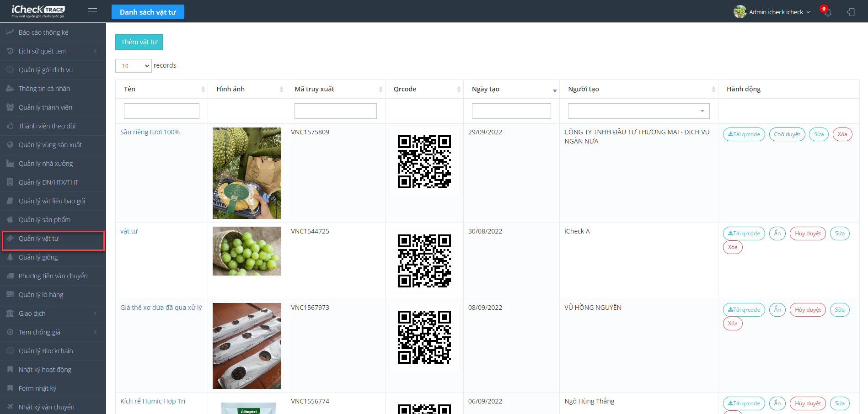
Task: Sort the table by Ngày tạo column
Action: pyautogui.click(x=511, y=89)
